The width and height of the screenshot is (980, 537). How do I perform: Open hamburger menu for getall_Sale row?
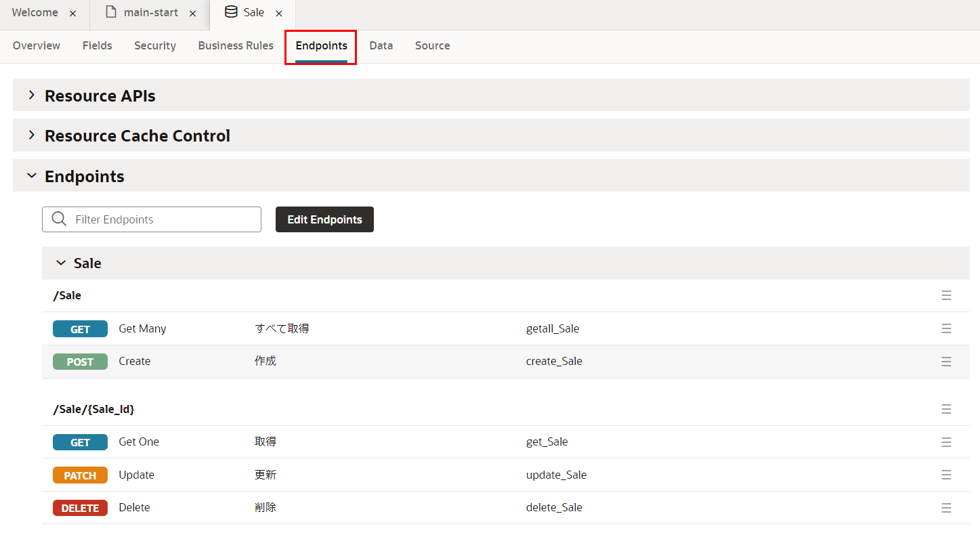pyautogui.click(x=946, y=328)
